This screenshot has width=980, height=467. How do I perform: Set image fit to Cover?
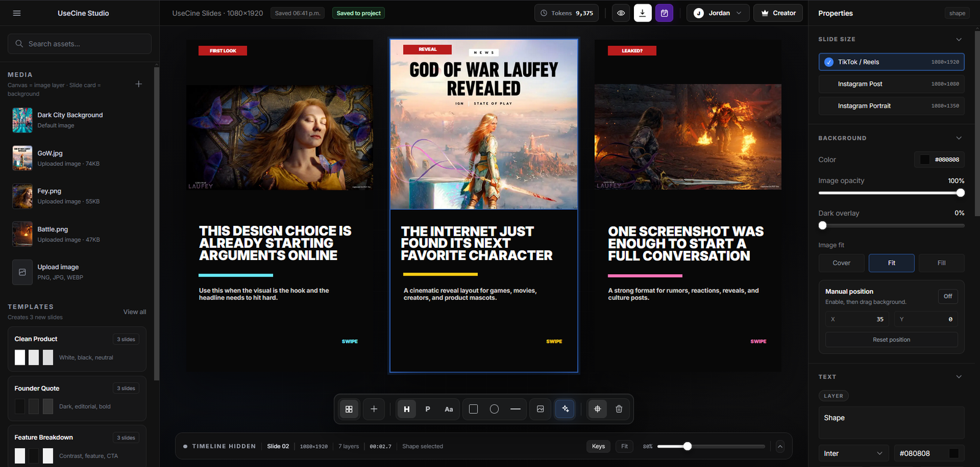point(842,263)
